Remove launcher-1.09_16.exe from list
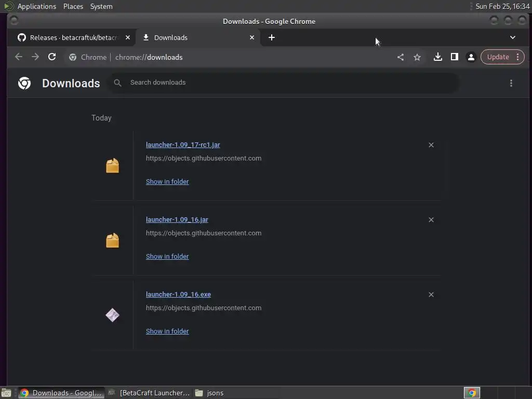This screenshot has height=399, width=532. pos(431,295)
